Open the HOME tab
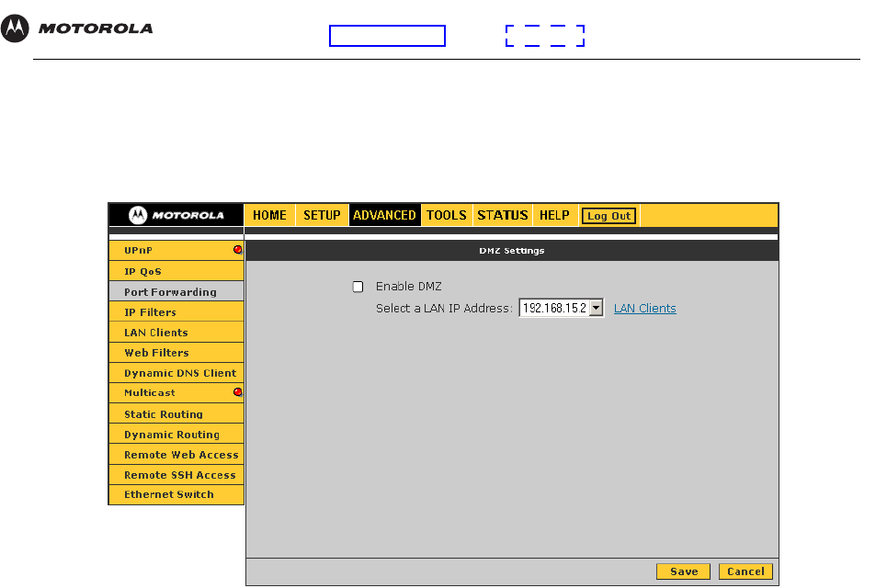Image resolution: width=887 pixels, height=588 pixels. pyautogui.click(x=270, y=215)
